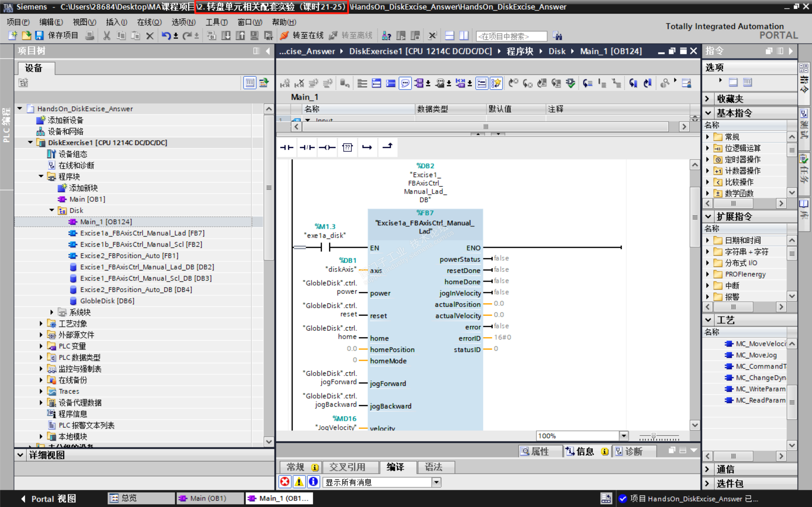
Task: Toggle the warning messages filter button
Action: pyautogui.click(x=299, y=482)
